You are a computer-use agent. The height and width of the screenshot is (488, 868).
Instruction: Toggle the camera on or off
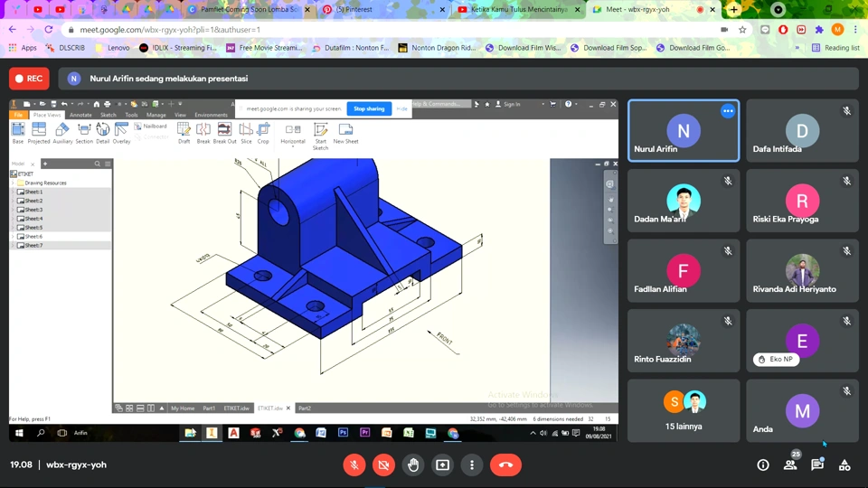click(x=383, y=465)
